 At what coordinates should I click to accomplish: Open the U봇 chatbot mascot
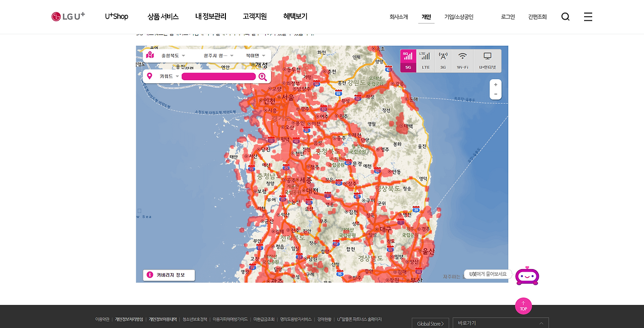(x=527, y=276)
